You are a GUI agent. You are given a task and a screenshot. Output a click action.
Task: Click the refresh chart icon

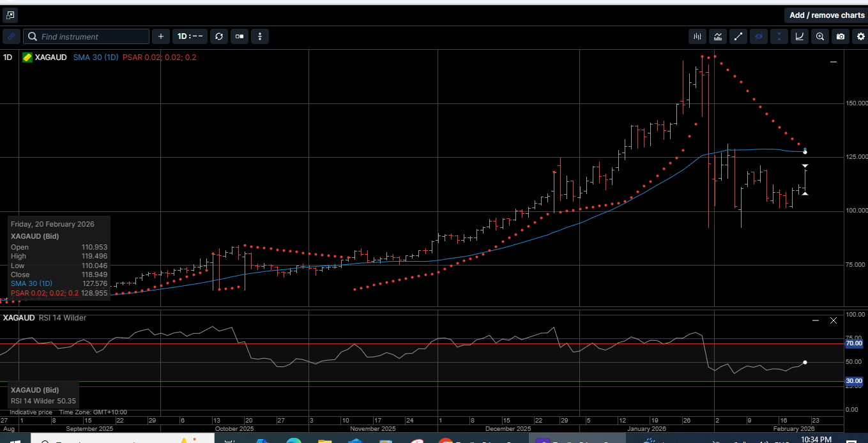(x=219, y=36)
